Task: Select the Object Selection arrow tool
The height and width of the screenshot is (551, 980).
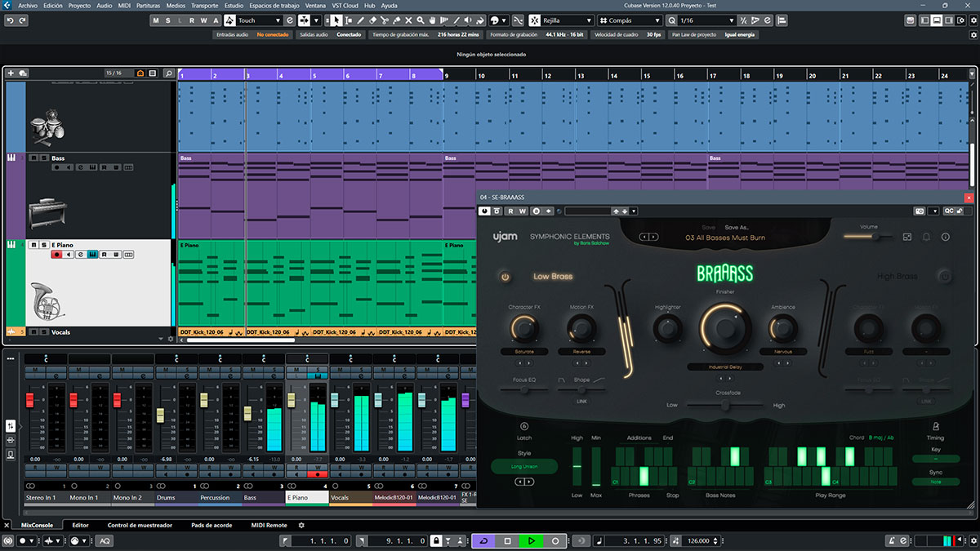Action: 338,20
